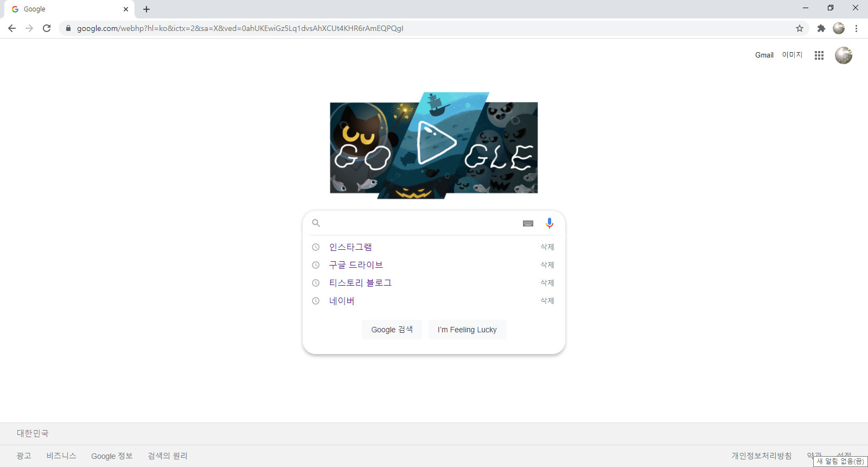Open the 이미지 link
The image size is (868, 467).
[x=792, y=55]
